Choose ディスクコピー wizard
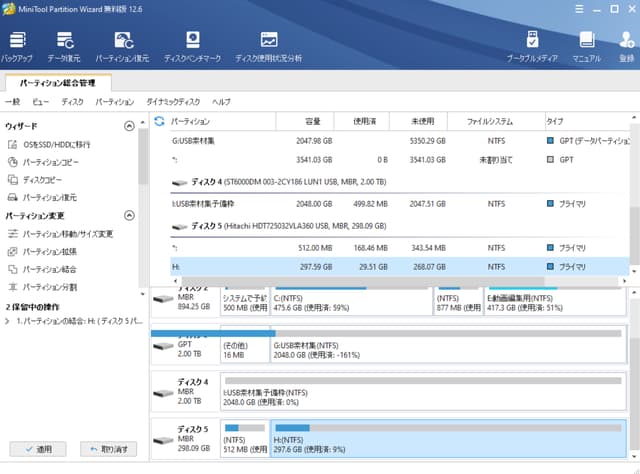 pos(35,180)
